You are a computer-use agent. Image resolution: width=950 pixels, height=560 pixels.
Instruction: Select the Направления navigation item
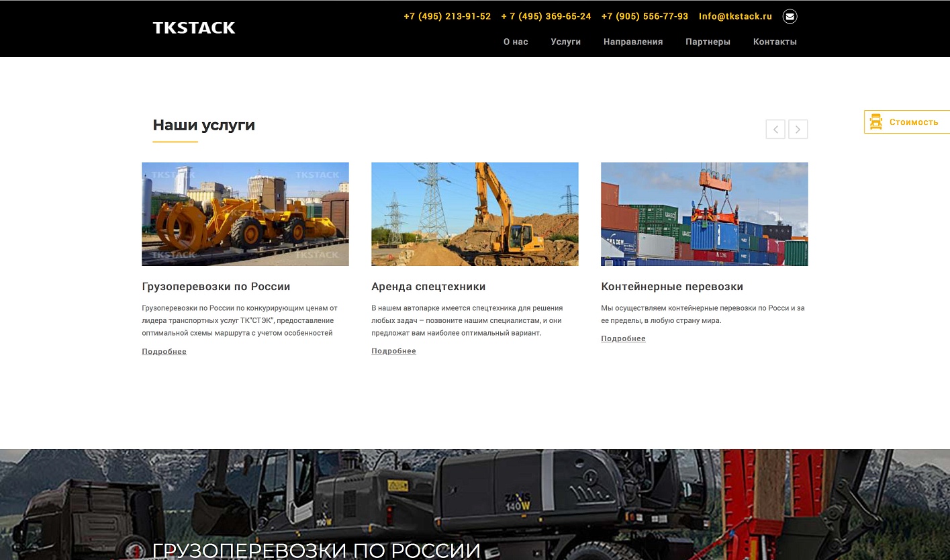pos(632,42)
